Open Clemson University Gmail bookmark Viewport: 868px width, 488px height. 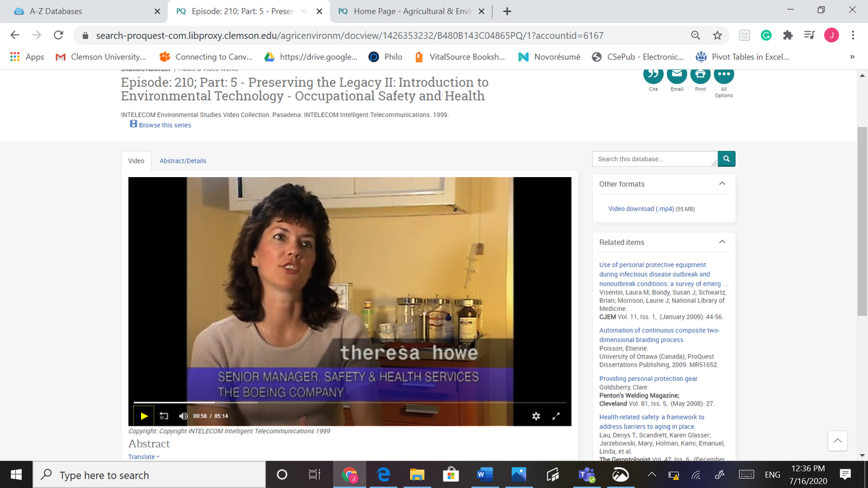101,57
